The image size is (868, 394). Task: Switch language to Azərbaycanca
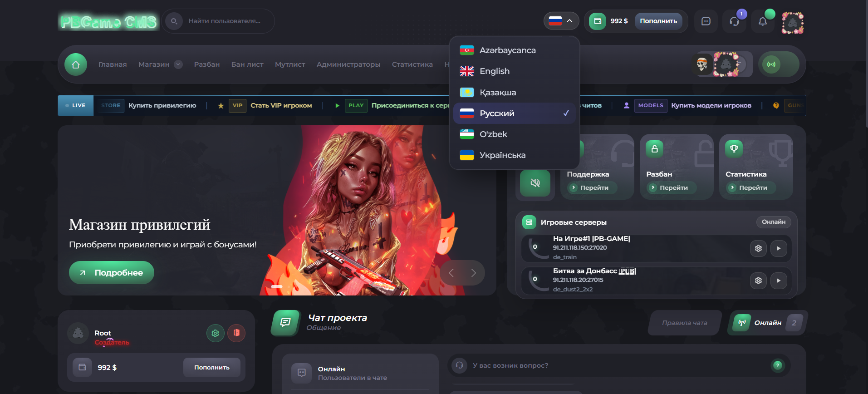pyautogui.click(x=515, y=50)
